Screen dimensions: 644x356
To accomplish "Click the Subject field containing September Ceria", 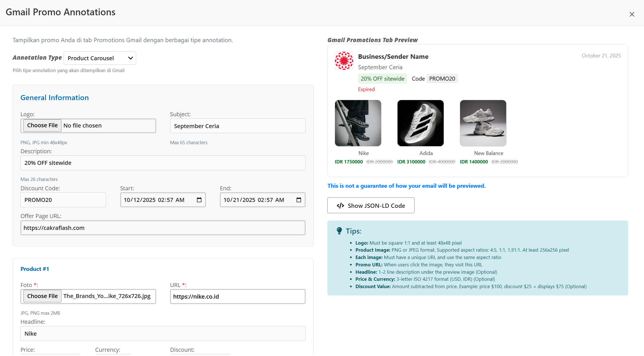I will click(238, 126).
